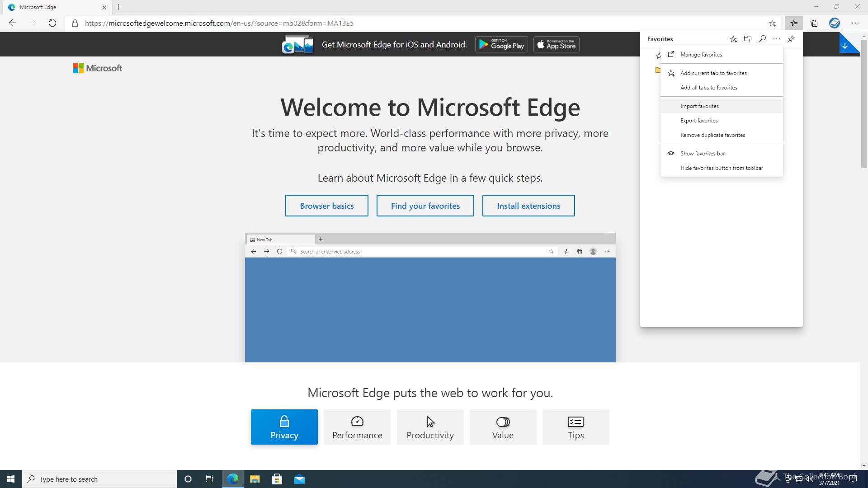Click the Edge mobile devices banner image
The width and height of the screenshot is (868, 488).
pos(297,45)
